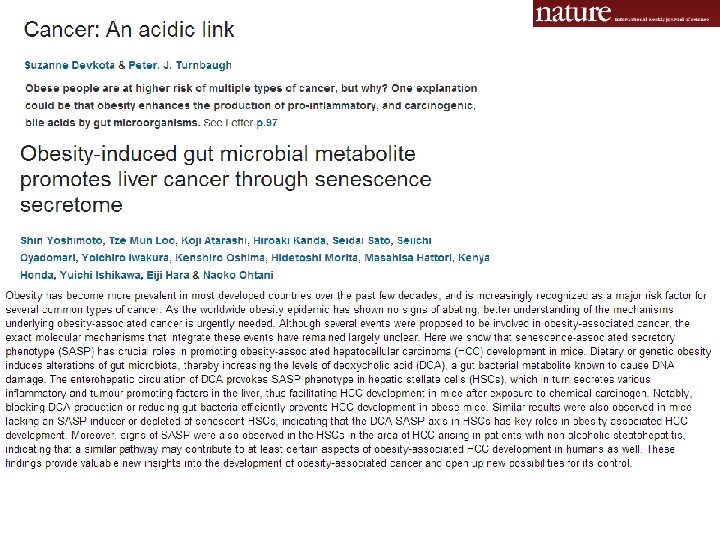Open author link Masahisa Hattori
720x540 pixels.
[x=408, y=258]
